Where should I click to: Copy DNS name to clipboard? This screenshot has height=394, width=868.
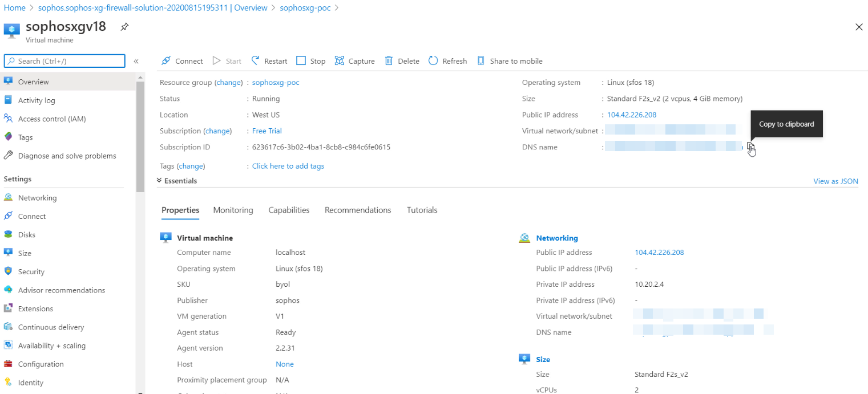pos(750,147)
